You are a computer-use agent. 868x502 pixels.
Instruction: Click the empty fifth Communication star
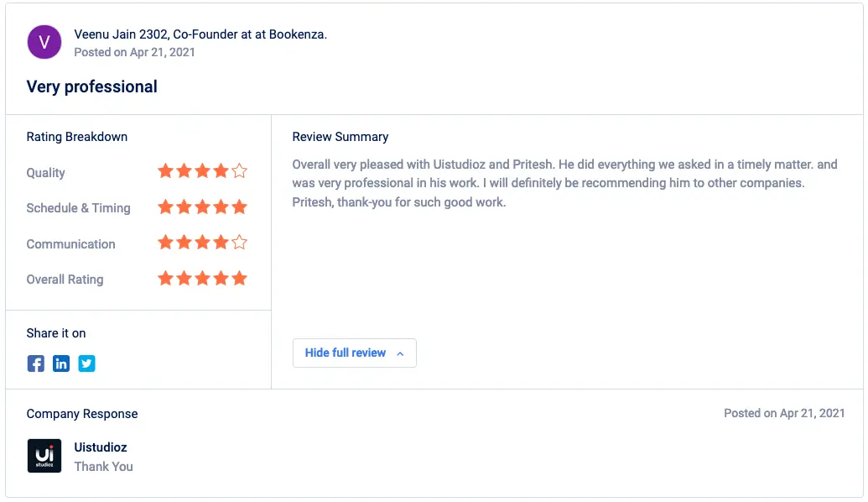(239, 243)
